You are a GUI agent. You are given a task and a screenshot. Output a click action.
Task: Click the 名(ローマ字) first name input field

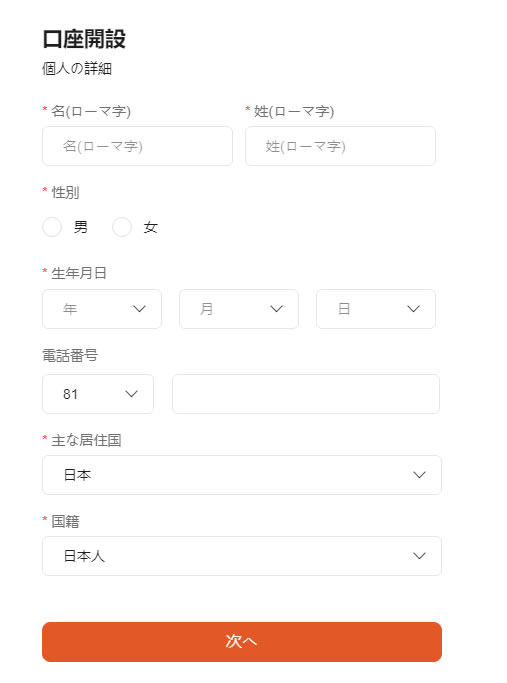pos(137,146)
